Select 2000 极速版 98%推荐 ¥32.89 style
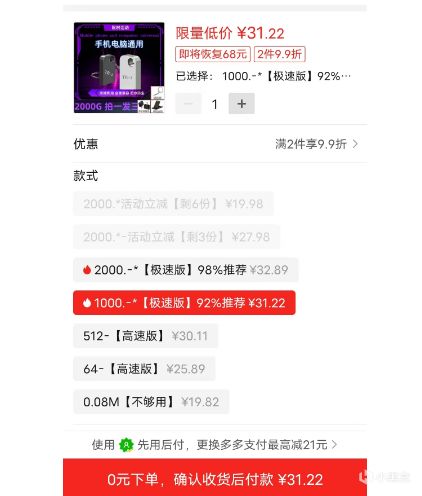The width and height of the screenshot is (422, 496). (x=186, y=270)
